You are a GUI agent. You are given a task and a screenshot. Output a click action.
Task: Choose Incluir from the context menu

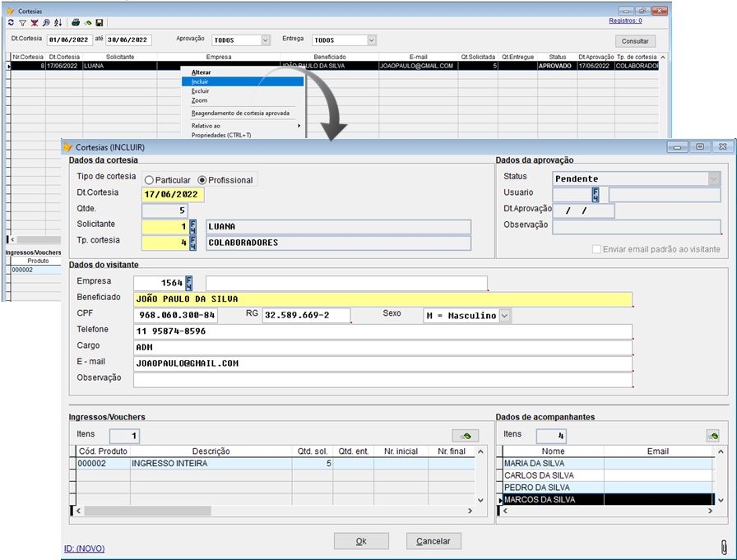(200, 81)
